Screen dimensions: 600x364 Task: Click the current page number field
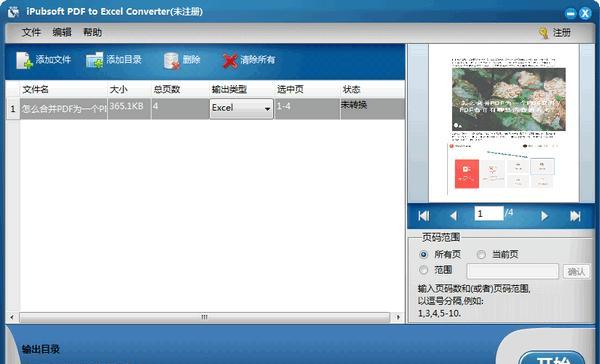[x=489, y=213]
